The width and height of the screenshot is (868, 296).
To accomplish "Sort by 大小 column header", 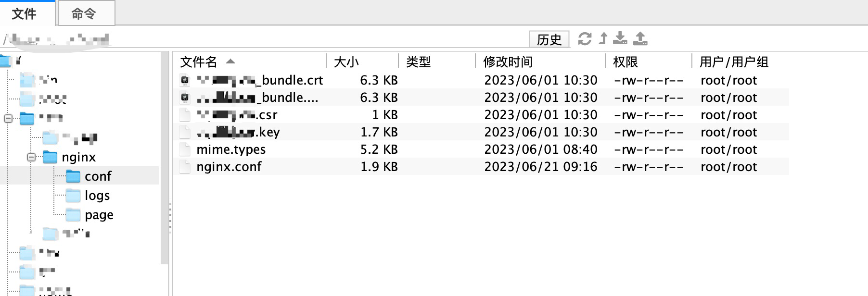I will (346, 62).
